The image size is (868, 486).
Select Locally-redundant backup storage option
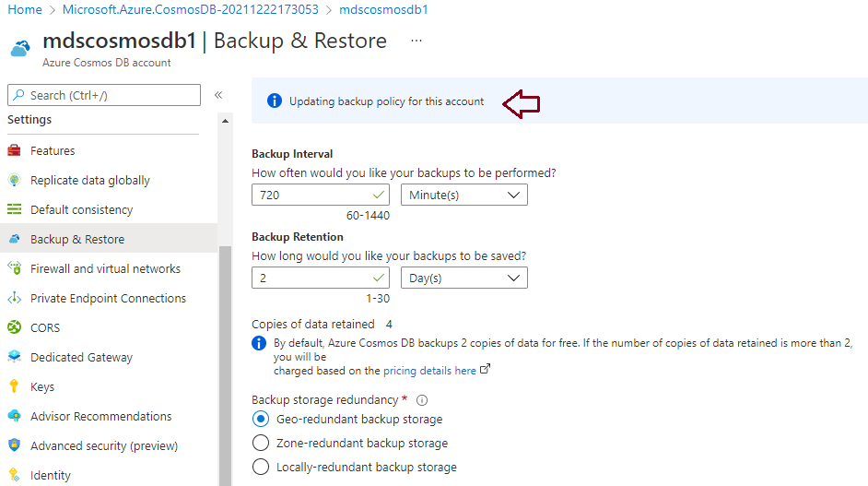click(x=261, y=467)
